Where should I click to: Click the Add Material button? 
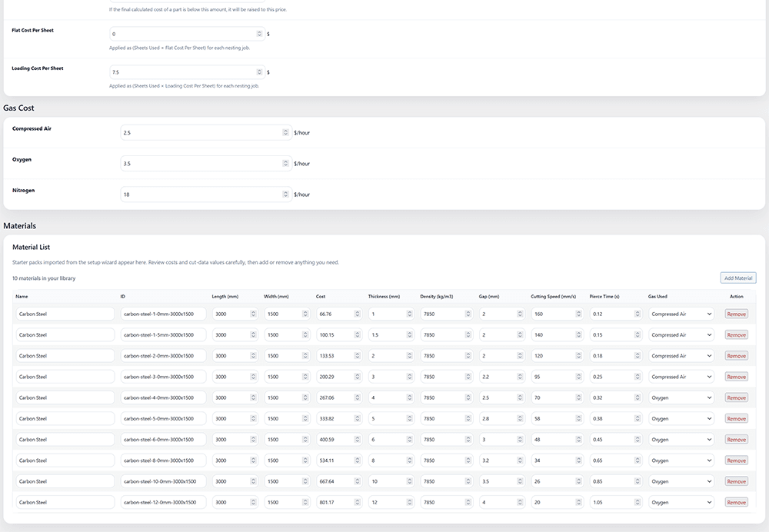point(738,278)
